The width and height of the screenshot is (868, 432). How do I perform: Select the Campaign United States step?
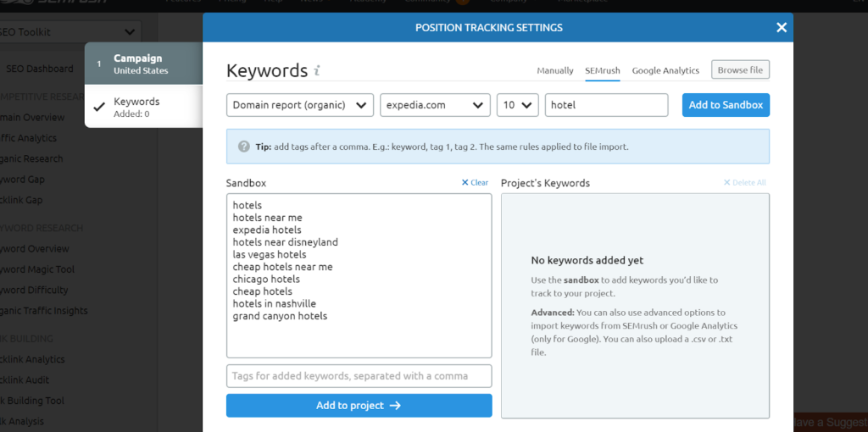click(x=144, y=64)
